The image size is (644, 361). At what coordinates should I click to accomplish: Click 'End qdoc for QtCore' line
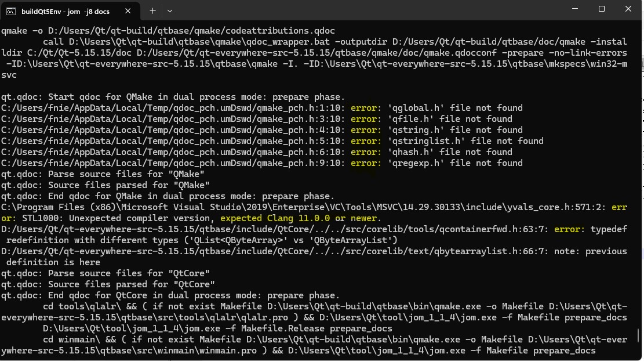pyautogui.click(x=170, y=295)
